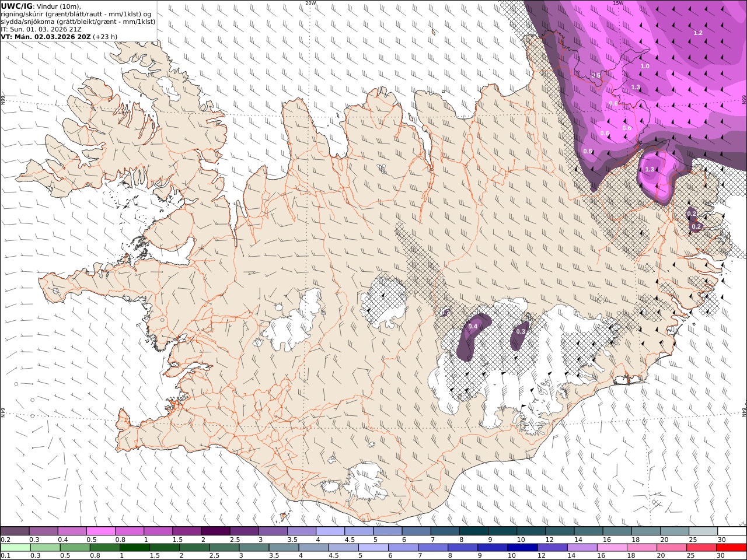Pick the top-row dark teal swatch labeled 8
The width and height of the screenshot is (747, 560).
(473, 531)
